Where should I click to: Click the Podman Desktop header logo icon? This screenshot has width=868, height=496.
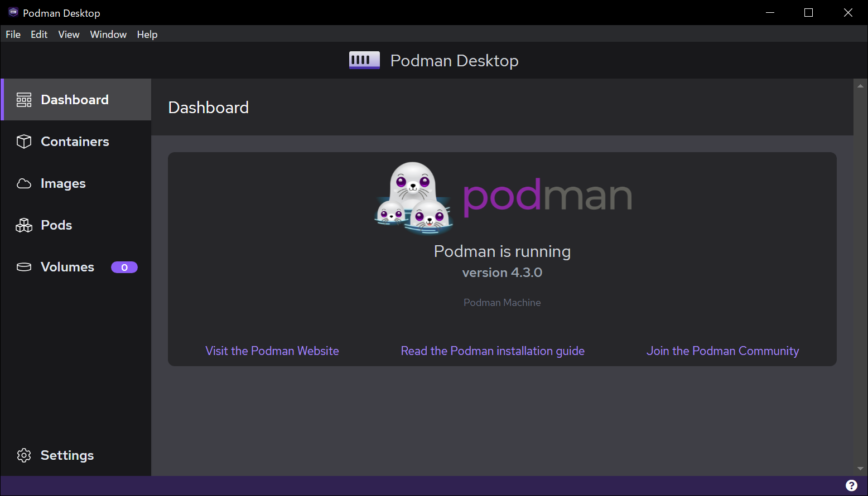pos(364,60)
